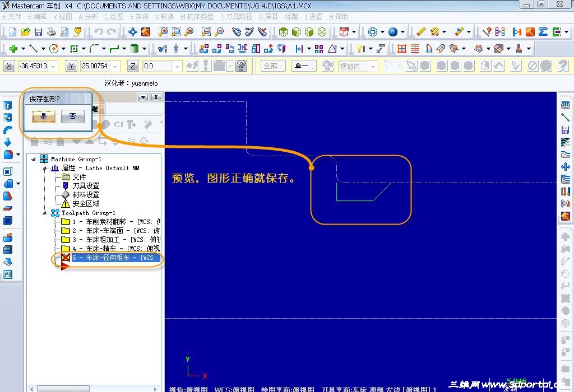This screenshot has width=574, height=392.
Task: Open the 视窗内 selection mode dropdown
Action: tap(373, 66)
